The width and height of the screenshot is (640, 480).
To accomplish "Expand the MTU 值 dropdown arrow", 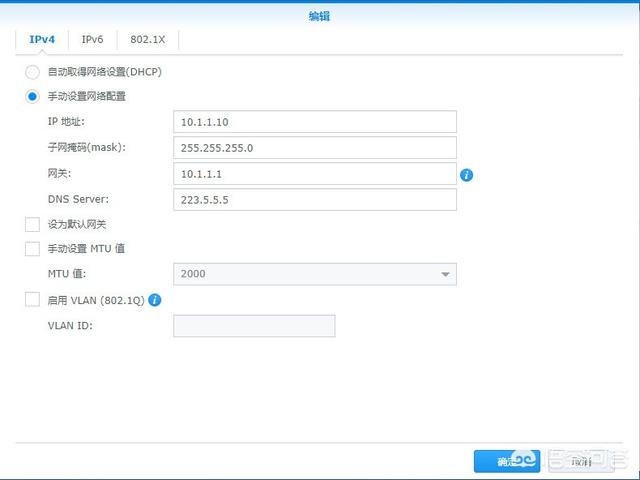I will pos(444,274).
